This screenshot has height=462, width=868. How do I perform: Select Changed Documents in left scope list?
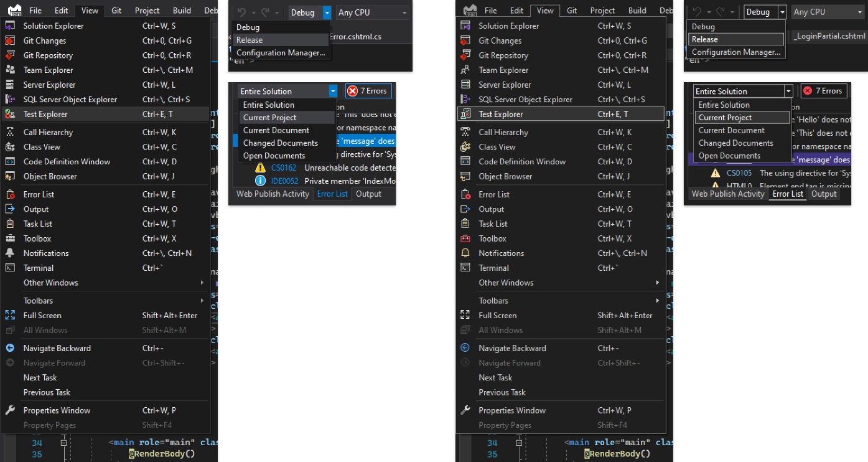coord(287,143)
